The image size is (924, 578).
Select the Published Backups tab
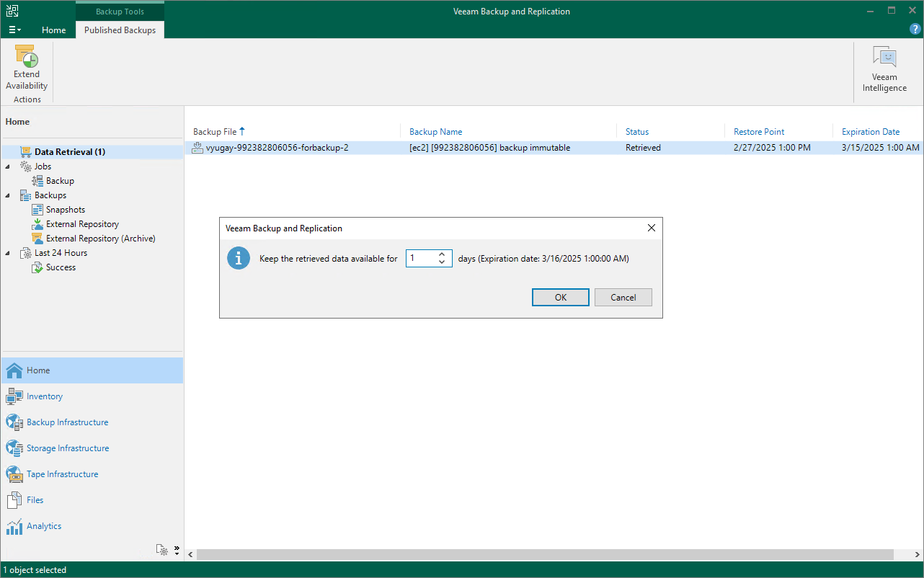point(120,30)
